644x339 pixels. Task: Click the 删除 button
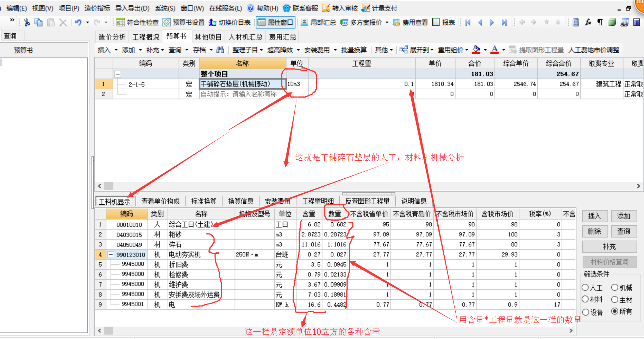[594, 231]
